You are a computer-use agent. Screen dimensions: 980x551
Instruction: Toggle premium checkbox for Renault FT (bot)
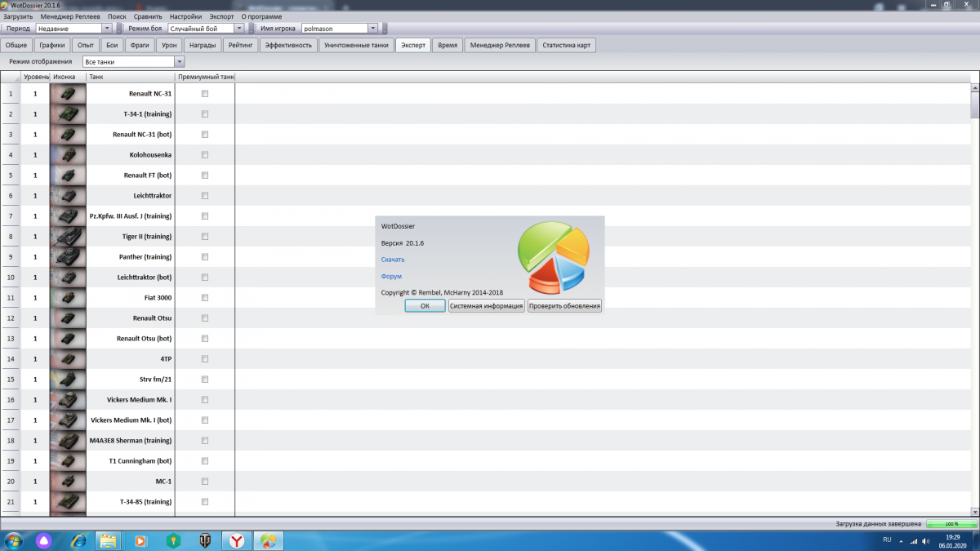[205, 176]
